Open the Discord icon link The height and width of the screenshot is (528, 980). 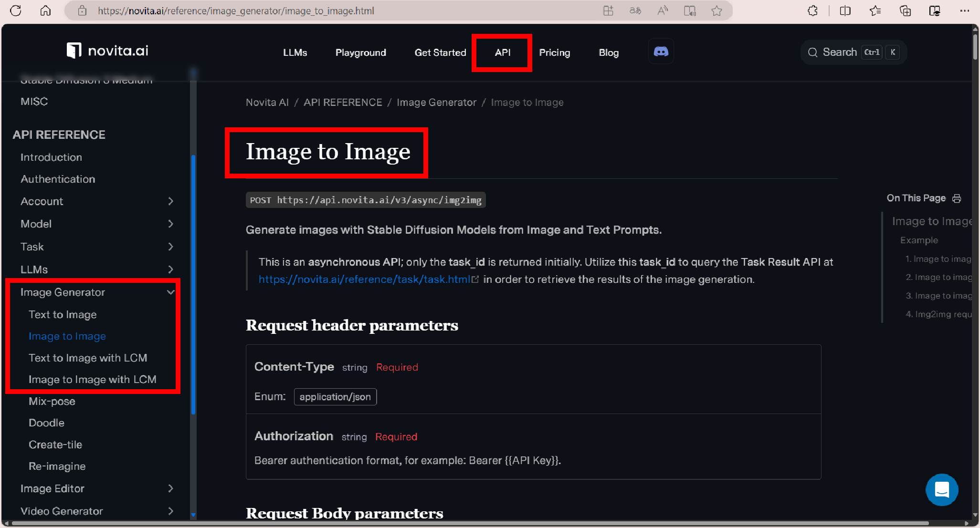[x=661, y=52]
